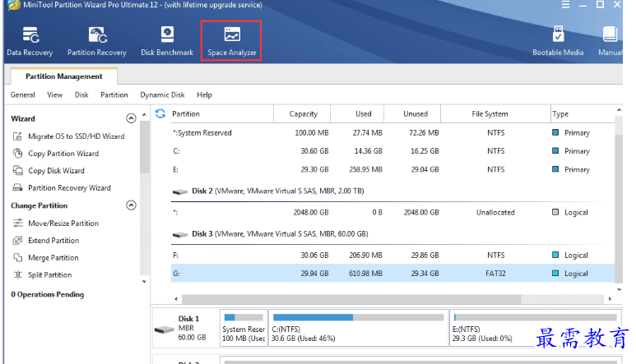This screenshot has height=364, width=636.
Task: Open the Disk Benchmark tool
Action: [167, 41]
